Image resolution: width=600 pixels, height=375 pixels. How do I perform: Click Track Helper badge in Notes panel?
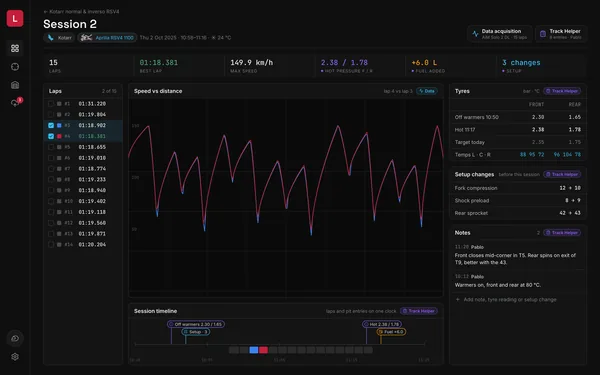tap(562, 233)
